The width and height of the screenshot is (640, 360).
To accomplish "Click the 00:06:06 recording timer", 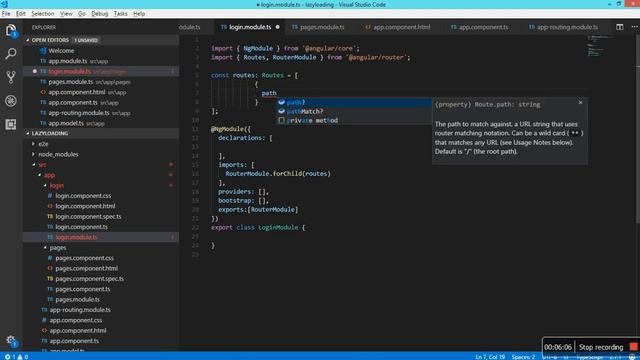I will click(558, 347).
